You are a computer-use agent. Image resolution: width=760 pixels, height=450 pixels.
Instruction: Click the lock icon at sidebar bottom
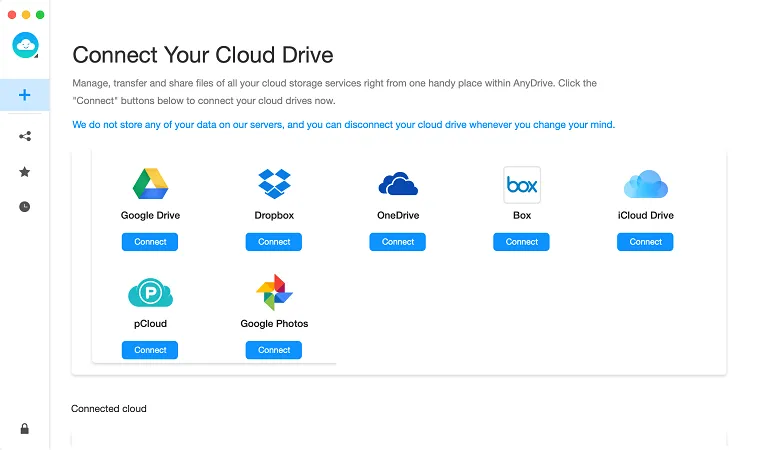coord(24,429)
